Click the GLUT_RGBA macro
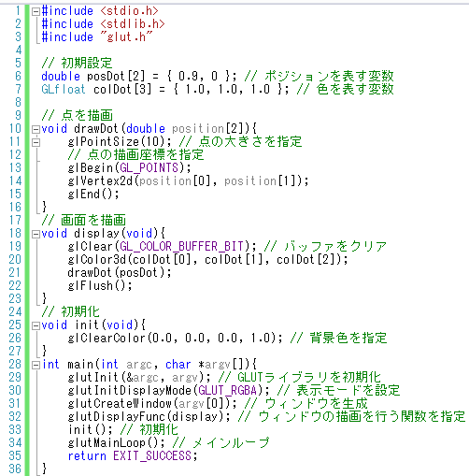This screenshot has height=476, width=469. (x=228, y=391)
